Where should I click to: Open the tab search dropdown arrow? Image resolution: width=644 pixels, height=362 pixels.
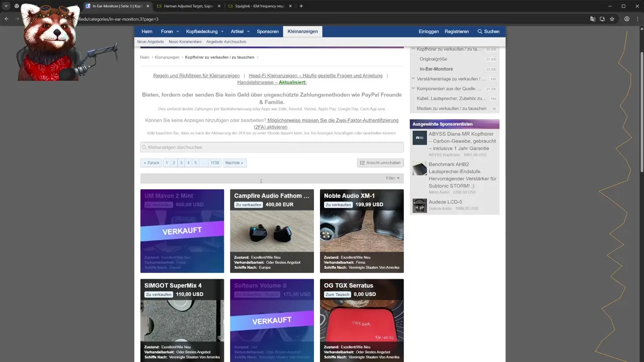(6, 6)
